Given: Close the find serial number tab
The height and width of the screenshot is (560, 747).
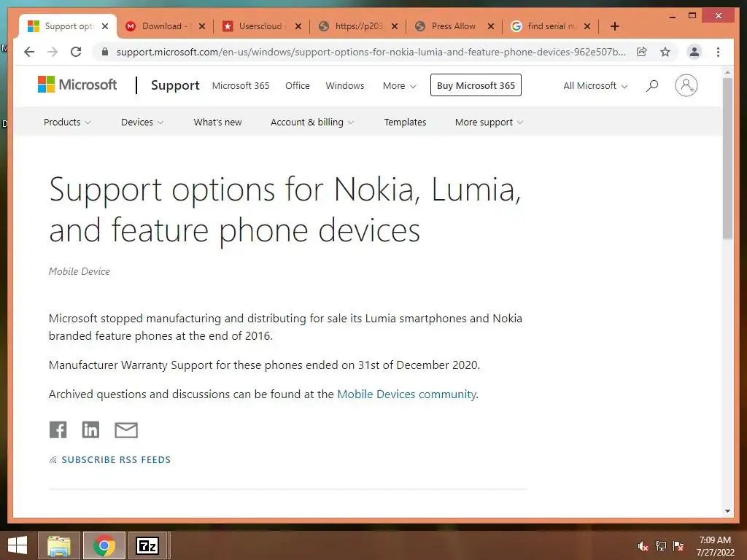Looking at the screenshot, I should pos(587,26).
